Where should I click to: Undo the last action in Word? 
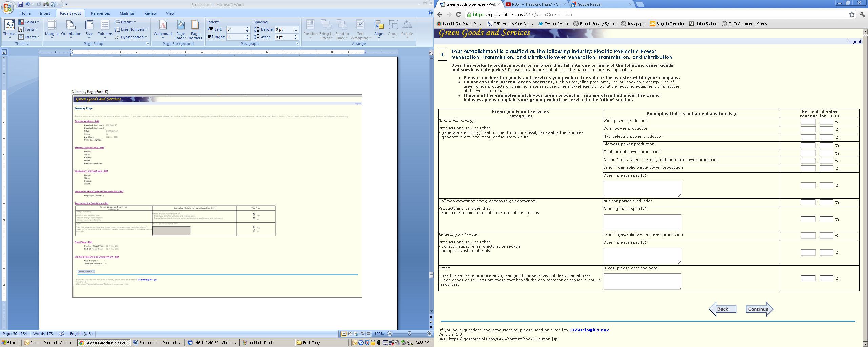(27, 4)
